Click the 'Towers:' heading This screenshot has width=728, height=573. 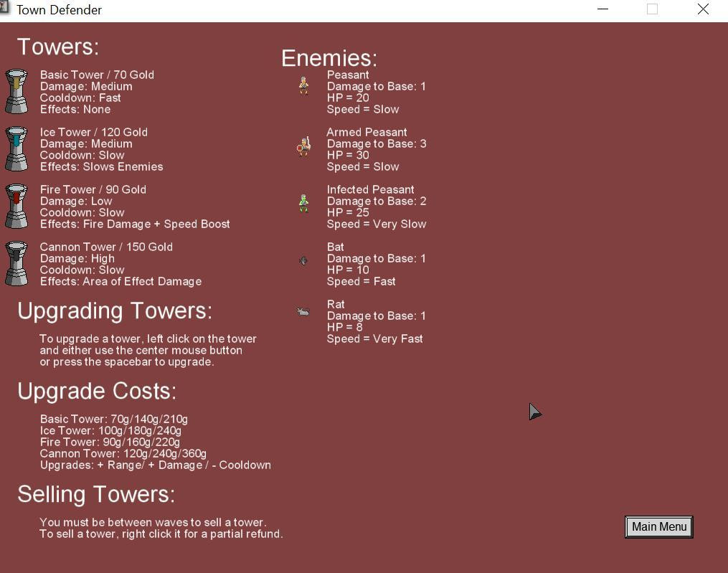(58, 47)
